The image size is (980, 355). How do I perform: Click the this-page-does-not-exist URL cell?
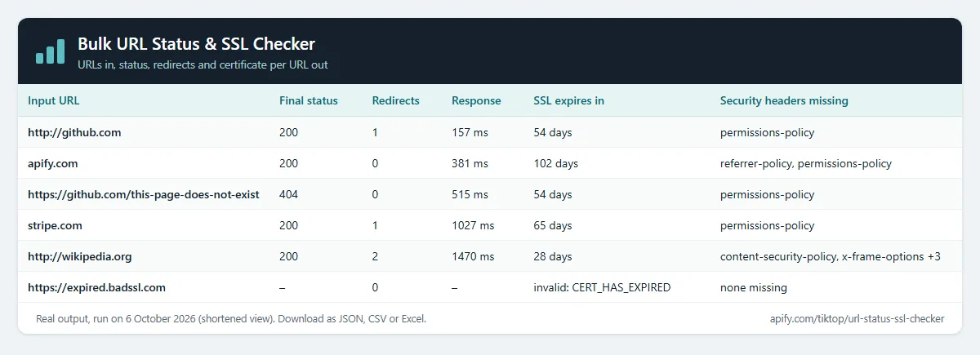point(144,194)
